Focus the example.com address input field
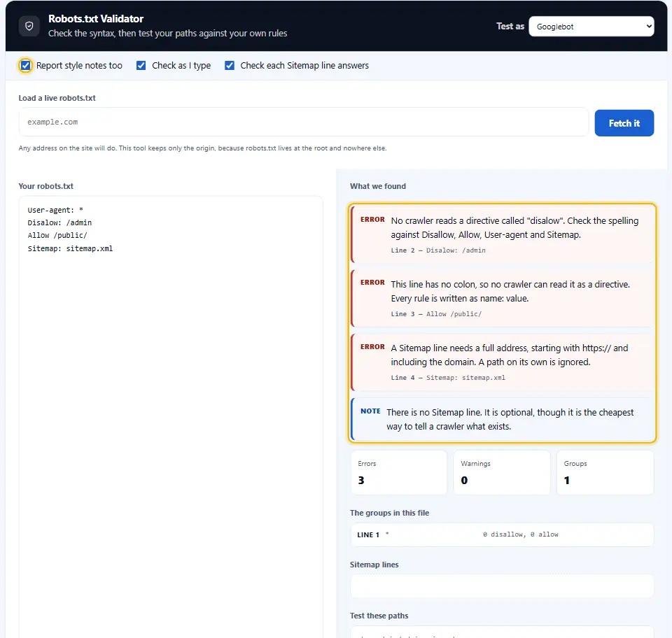 click(x=303, y=122)
